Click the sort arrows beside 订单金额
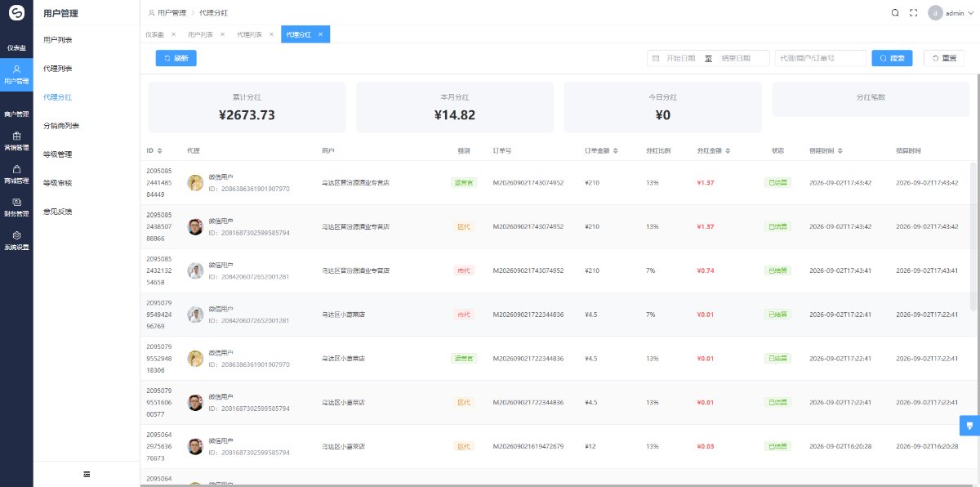 tap(615, 151)
